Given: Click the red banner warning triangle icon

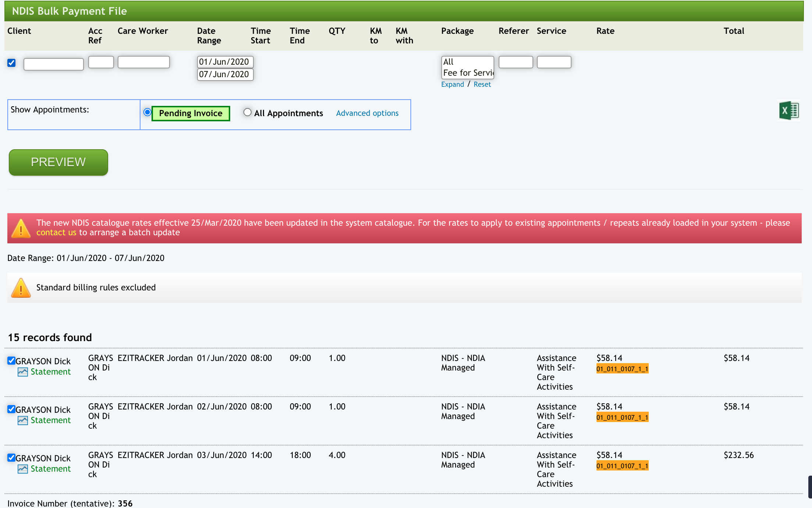Looking at the screenshot, I should coord(21,228).
